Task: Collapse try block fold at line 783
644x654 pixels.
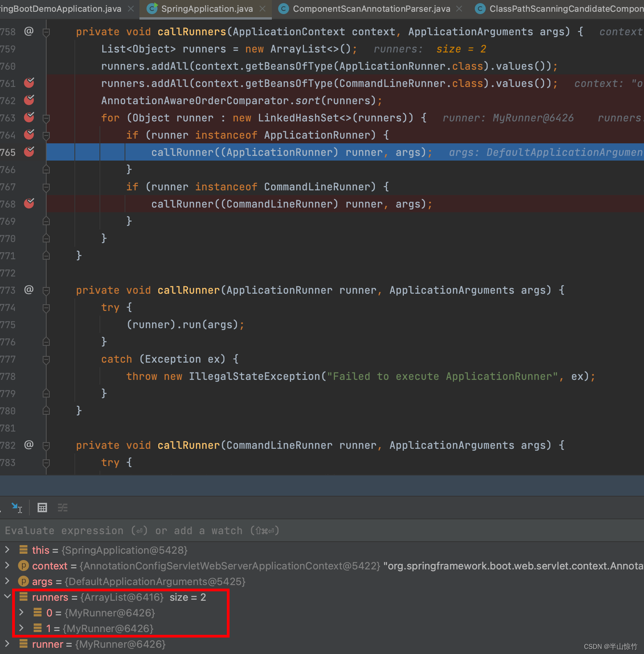Action: coord(46,463)
